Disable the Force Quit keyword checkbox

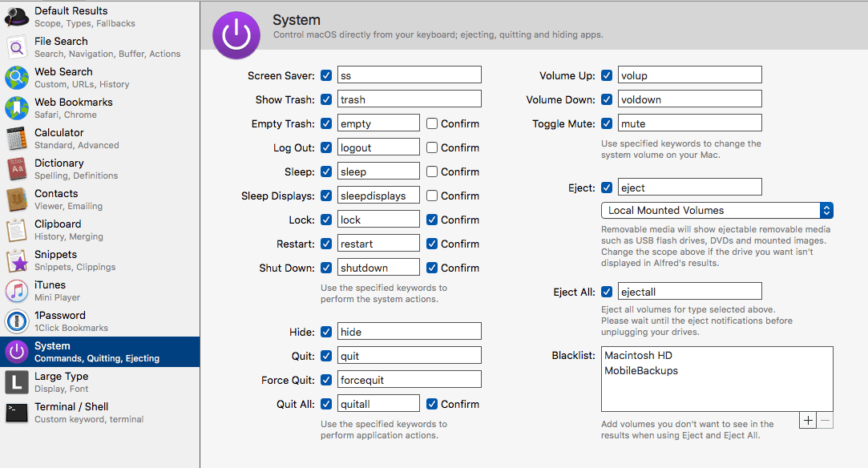(x=326, y=380)
